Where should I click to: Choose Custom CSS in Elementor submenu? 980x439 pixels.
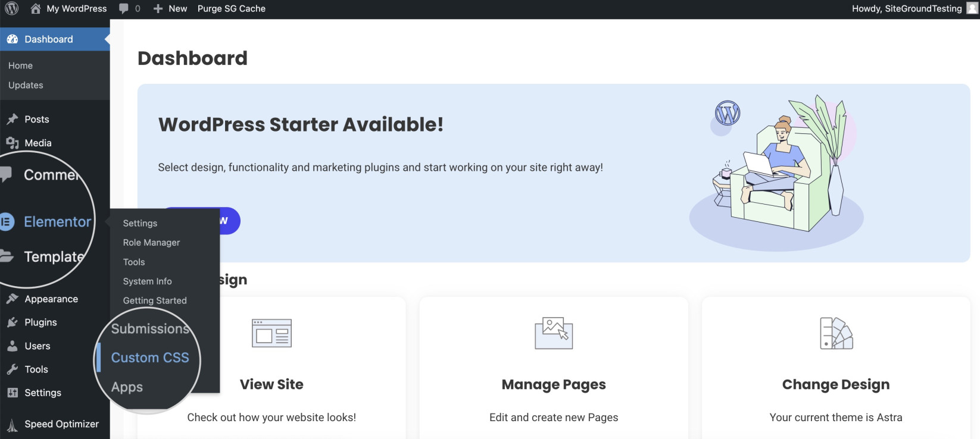[150, 358]
